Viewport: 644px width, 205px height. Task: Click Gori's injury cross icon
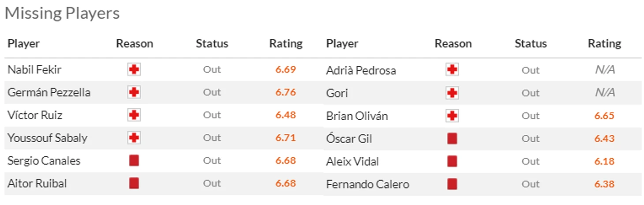tap(452, 93)
